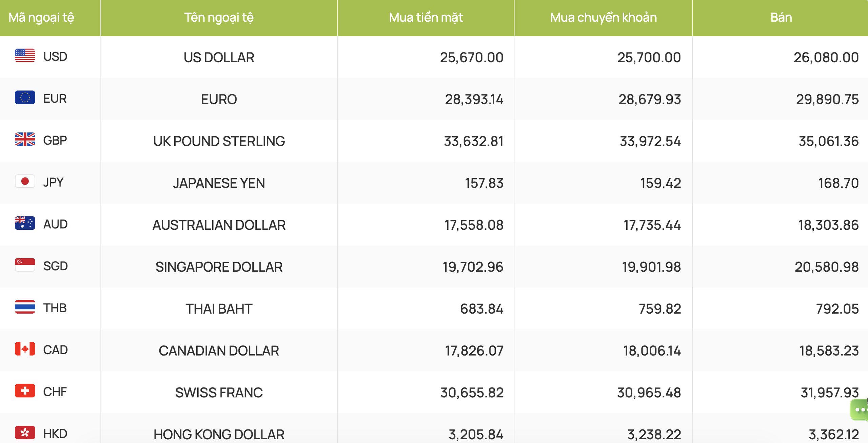Select the THB currency code
Viewport: 868px width, 443px height.
click(55, 308)
